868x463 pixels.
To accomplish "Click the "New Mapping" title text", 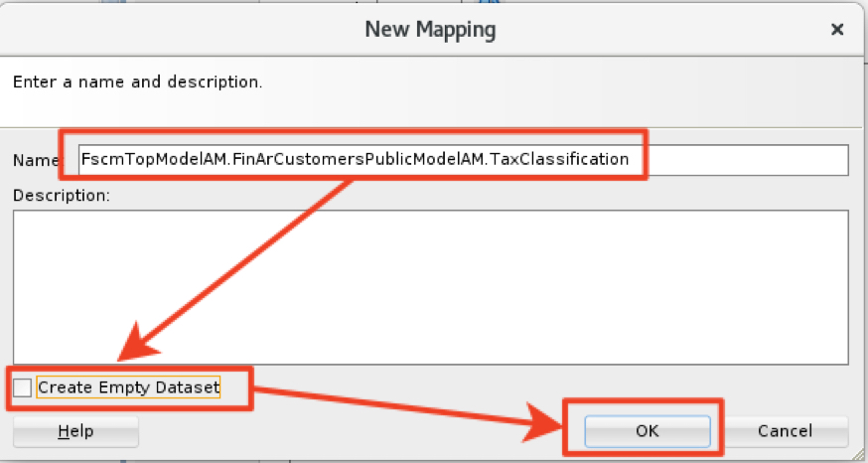I will click(430, 30).
